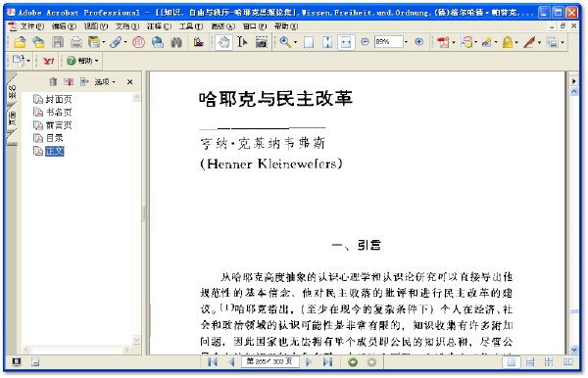This screenshot has height=378, width=588.
Task: Expand the Sign pen dropdown arrow
Action: pyautogui.click(x=539, y=42)
